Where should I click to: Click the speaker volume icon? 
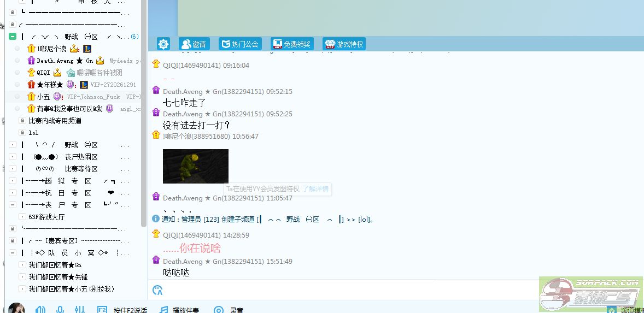click(x=40, y=310)
